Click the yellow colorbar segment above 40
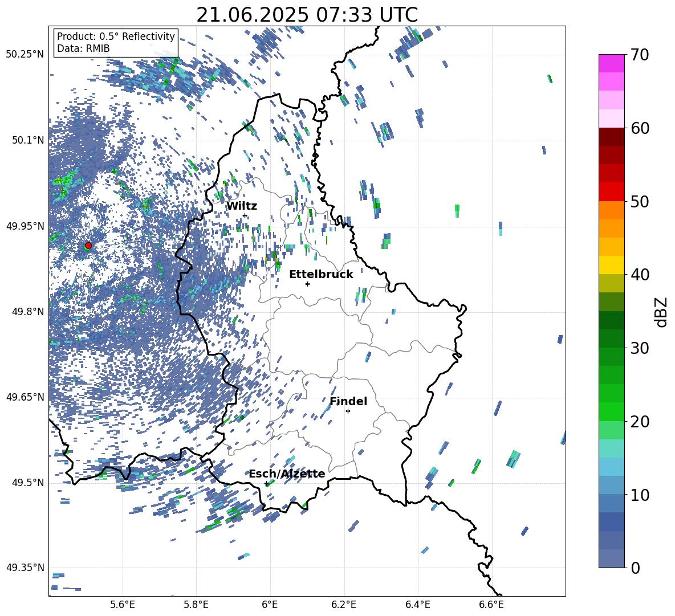Screen dimensions: 675x616 (611, 265)
